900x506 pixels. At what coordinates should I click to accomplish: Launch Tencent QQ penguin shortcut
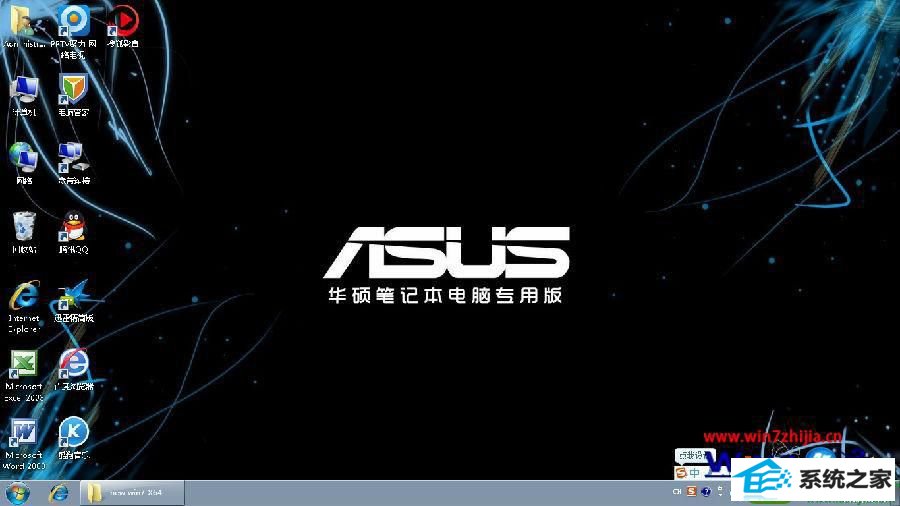click(x=73, y=232)
